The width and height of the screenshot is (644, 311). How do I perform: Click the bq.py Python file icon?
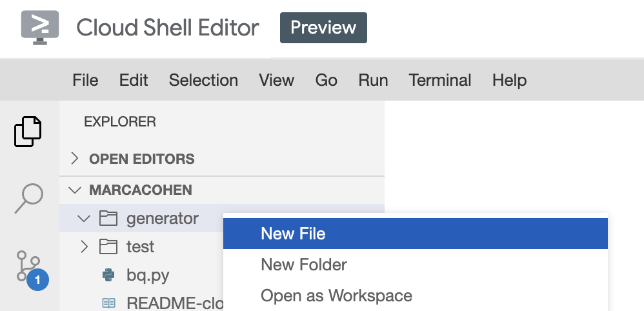pyautogui.click(x=108, y=276)
